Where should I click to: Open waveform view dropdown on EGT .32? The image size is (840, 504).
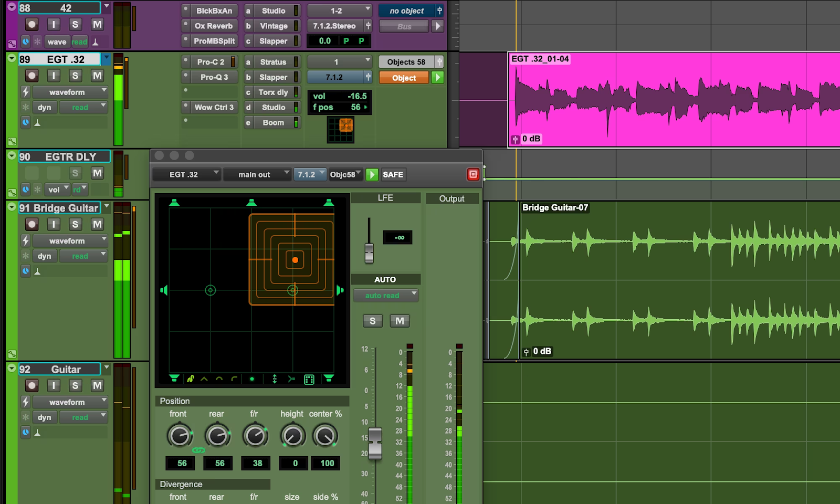pos(70,92)
